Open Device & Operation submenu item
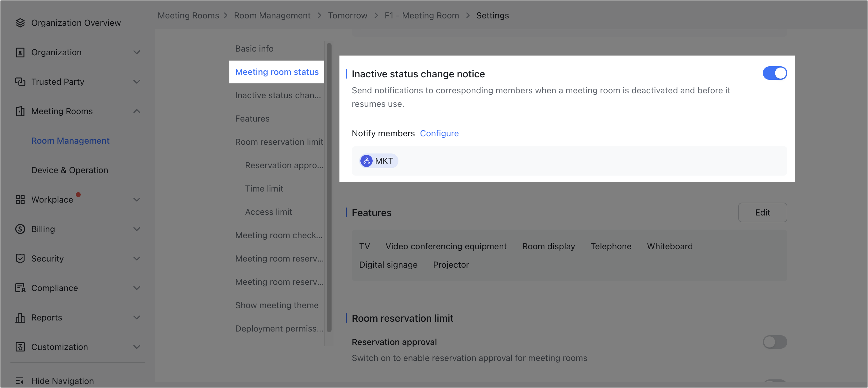Screen dimensions: 868x388 (x=70, y=170)
